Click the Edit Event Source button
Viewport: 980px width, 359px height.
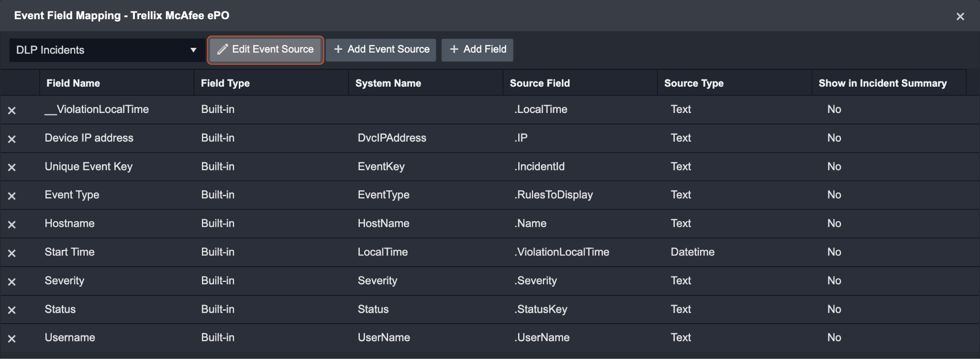point(266,50)
